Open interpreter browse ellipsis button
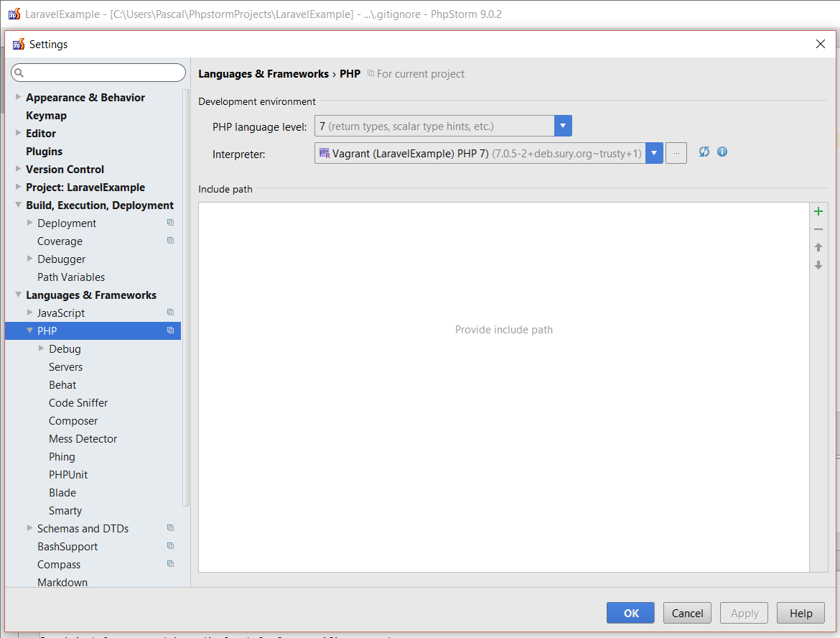The height and width of the screenshot is (638, 840). tap(676, 153)
